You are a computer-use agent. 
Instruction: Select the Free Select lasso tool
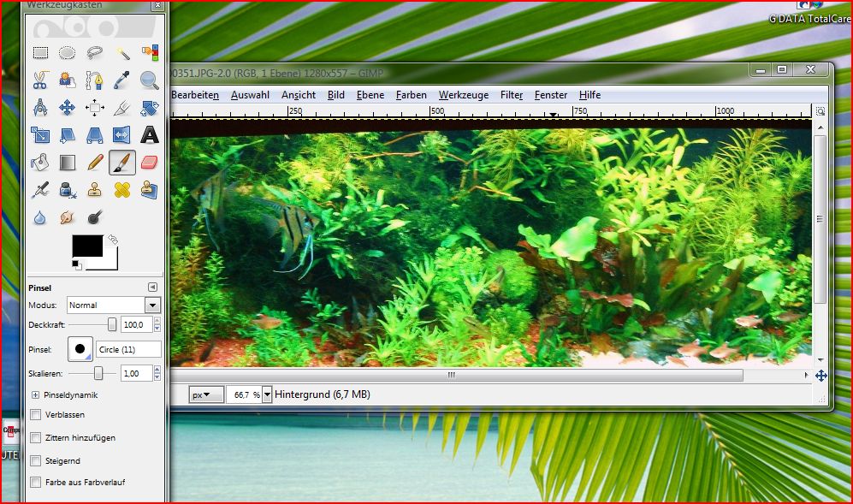point(95,53)
